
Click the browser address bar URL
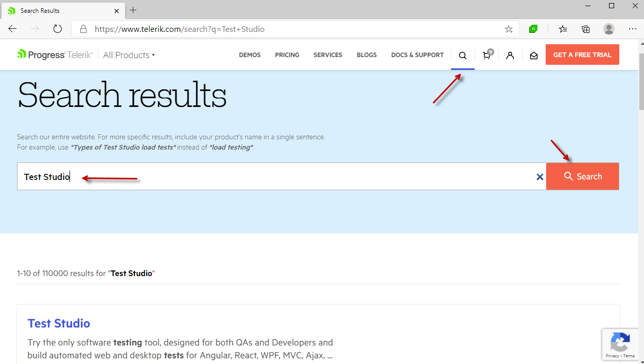pos(180,29)
